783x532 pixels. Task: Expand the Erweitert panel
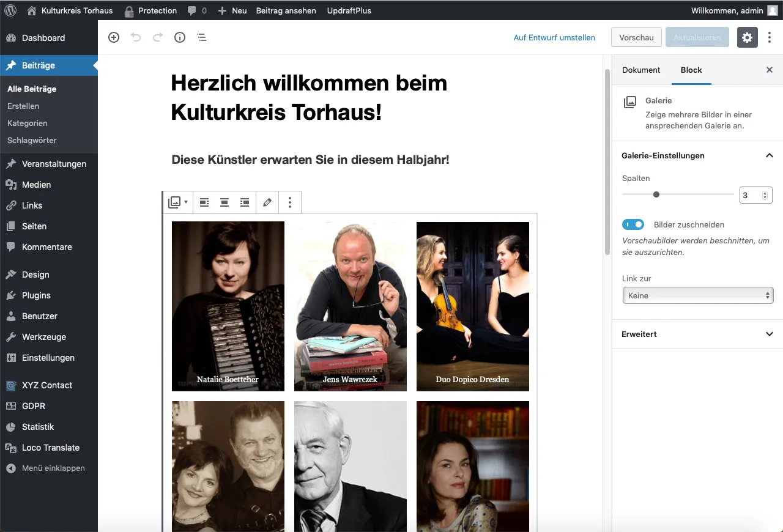pyautogui.click(x=697, y=334)
